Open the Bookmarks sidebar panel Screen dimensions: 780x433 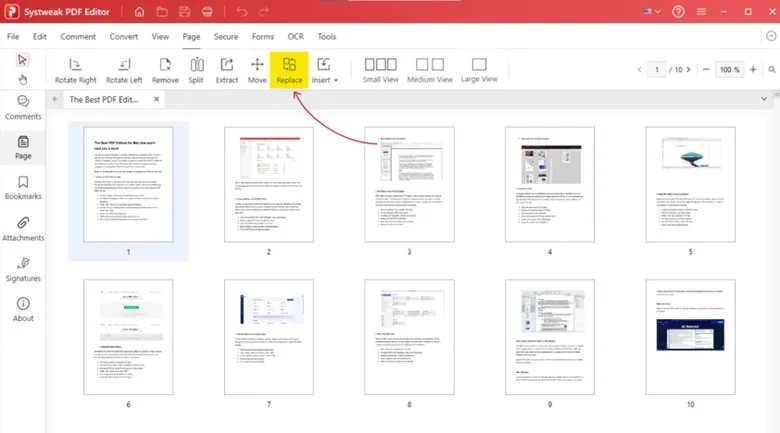(23, 190)
